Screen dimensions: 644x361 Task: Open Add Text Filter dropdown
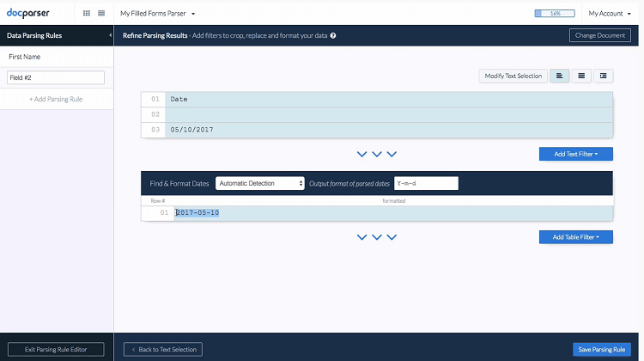576,154
